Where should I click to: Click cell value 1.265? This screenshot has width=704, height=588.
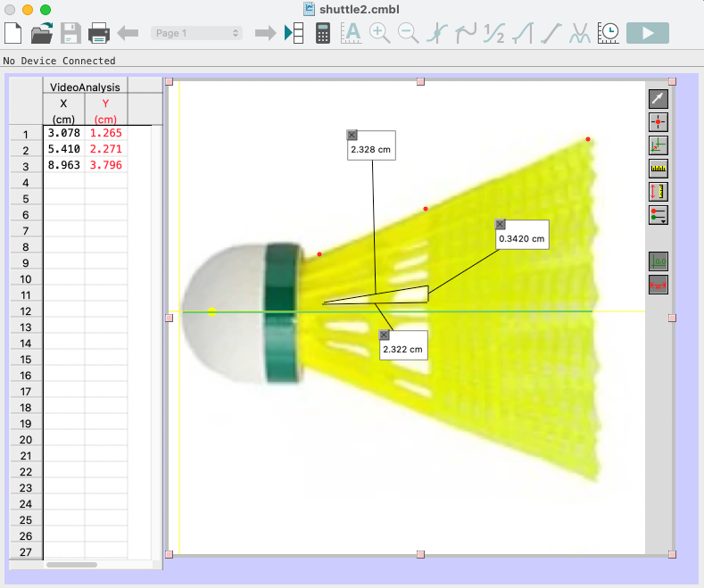(106, 133)
